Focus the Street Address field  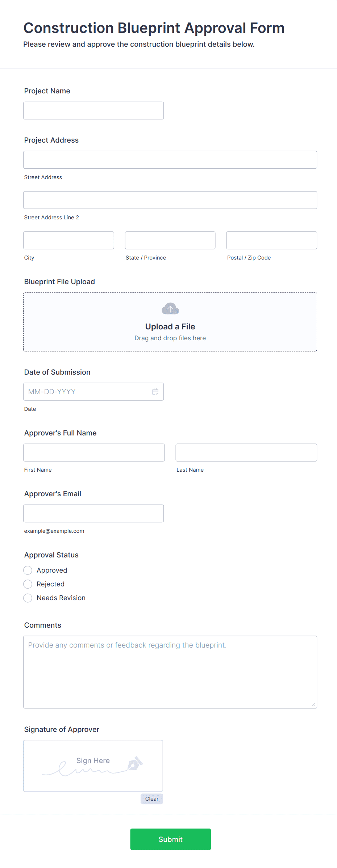(x=170, y=159)
